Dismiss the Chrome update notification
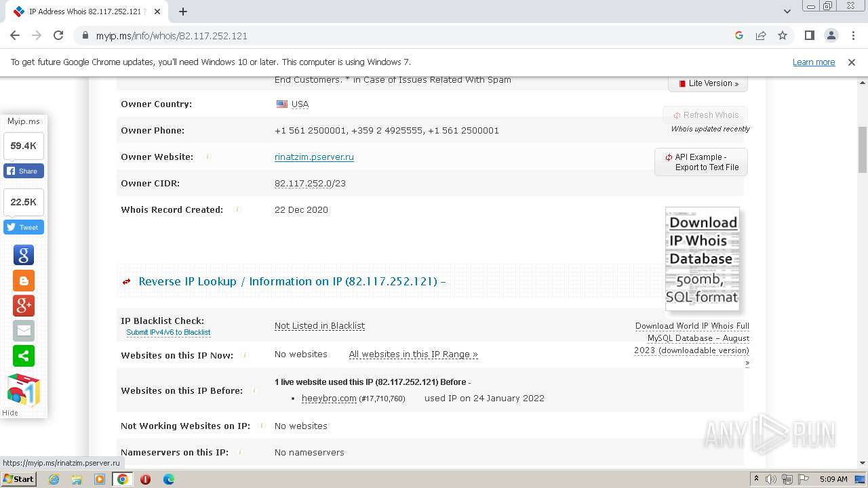This screenshot has height=488, width=868. tap(852, 62)
